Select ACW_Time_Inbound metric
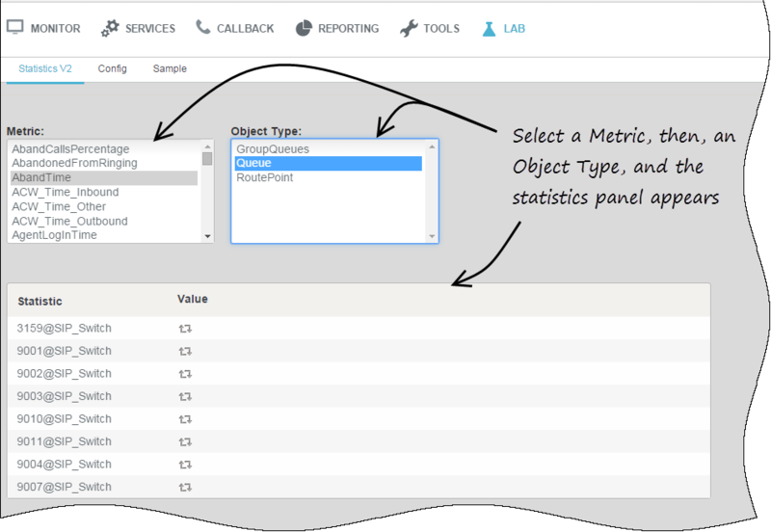This screenshot has width=771, height=532. click(x=104, y=192)
